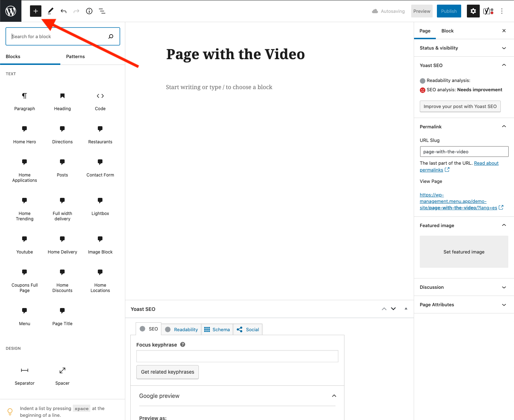Click the Preview button
514x420 pixels.
coord(422,11)
